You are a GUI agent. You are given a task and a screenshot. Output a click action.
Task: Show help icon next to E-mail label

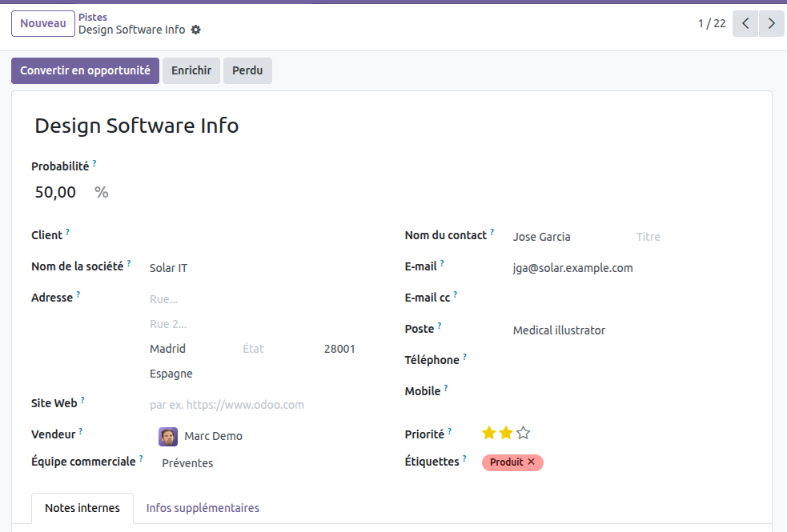pos(442,263)
